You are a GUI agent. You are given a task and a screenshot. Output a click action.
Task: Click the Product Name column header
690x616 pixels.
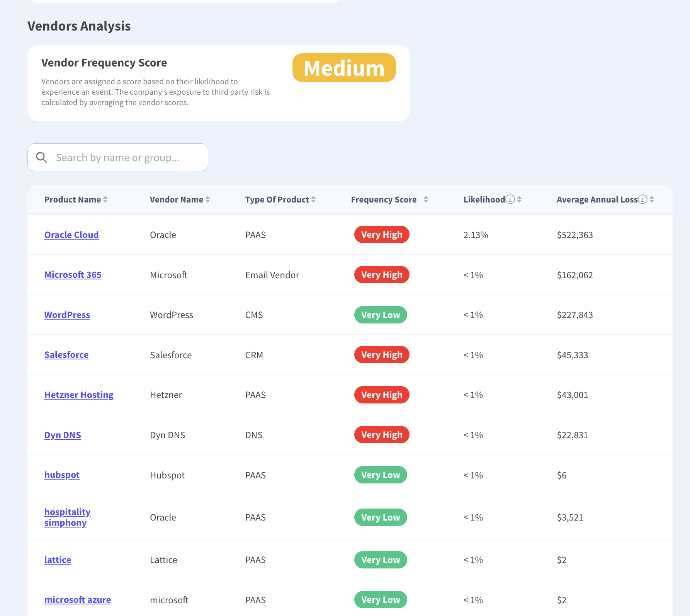coord(73,199)
